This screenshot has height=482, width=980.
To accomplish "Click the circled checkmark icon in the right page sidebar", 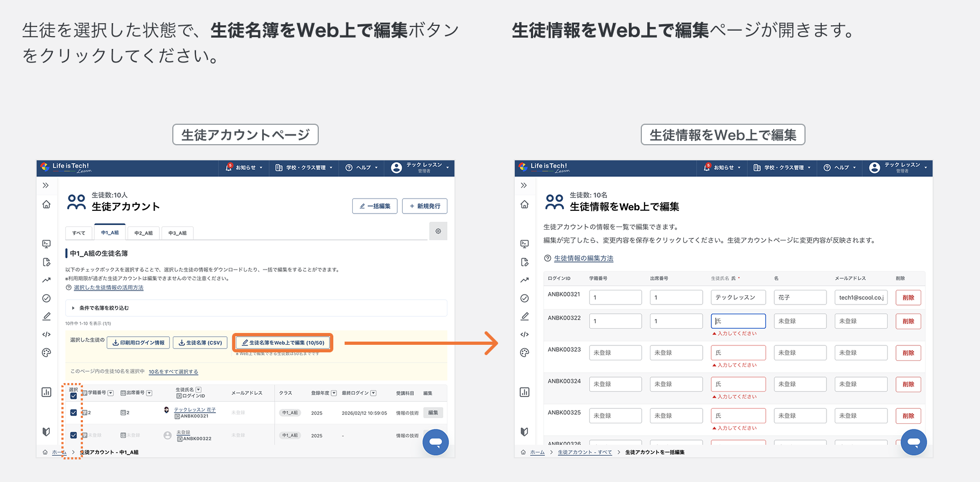I will (x=524, y=299).
